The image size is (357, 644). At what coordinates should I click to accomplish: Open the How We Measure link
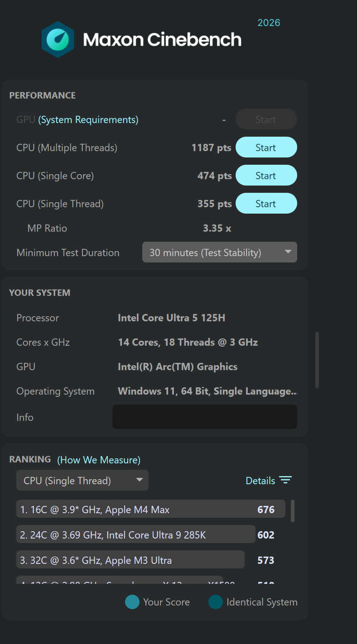tap(99, 460)
